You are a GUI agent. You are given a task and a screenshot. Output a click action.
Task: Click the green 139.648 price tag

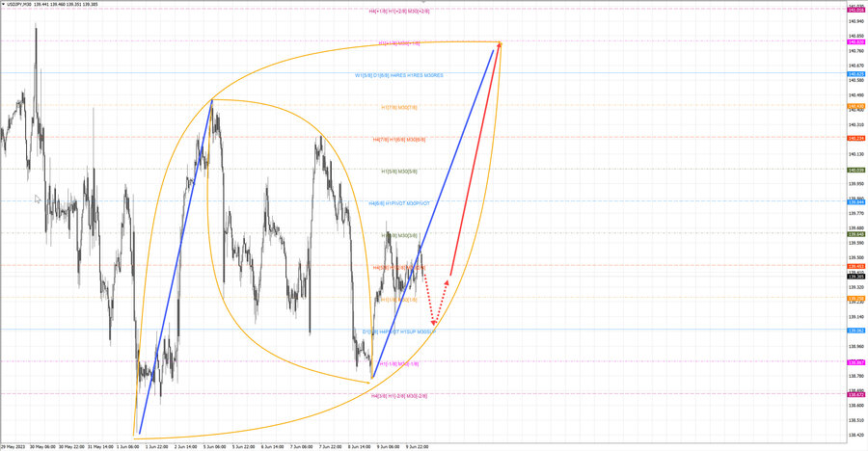tap(855, 234)
